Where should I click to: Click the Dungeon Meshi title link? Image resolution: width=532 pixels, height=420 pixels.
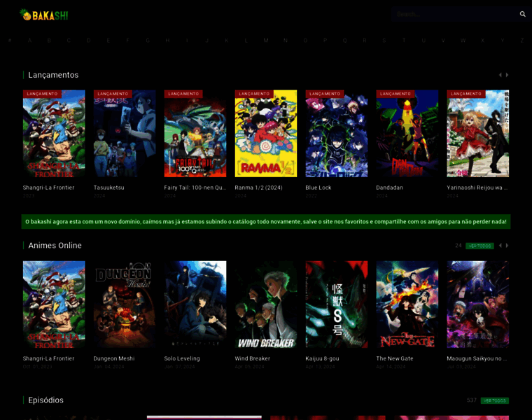[114, 358]
